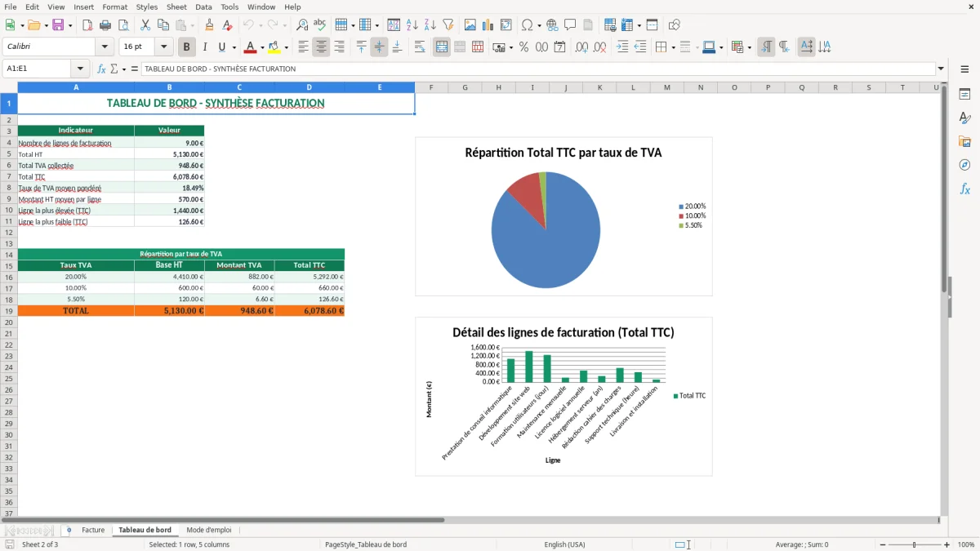Click the zoom in plus button
The height and width of the screenshot is (551, 980).
pyautogui.click(x=947, y=544)
